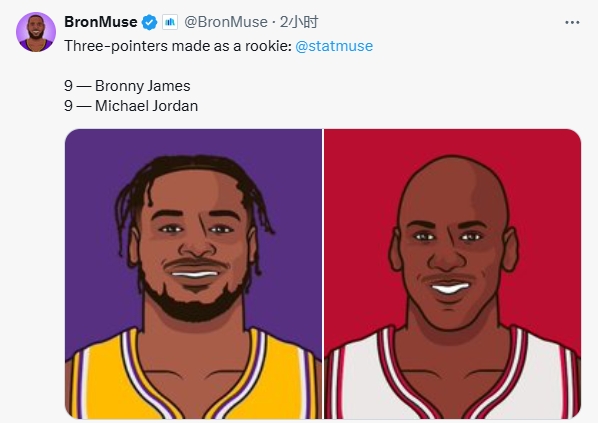Click the "Three-pointers made as a rookie:" text
The image size is (598, 423).
pyautogui.click(x=178, y=46)
